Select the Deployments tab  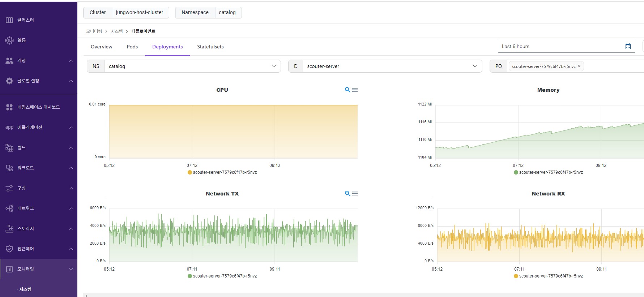coord(167,47)
